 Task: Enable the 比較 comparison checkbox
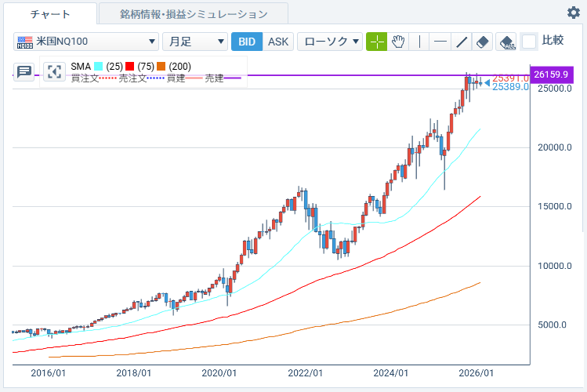(530, 42)
